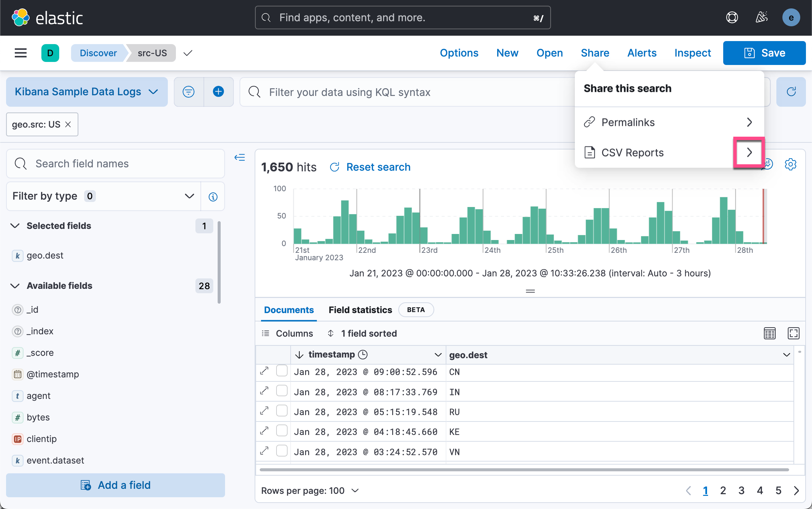Open Kibana Sample Data Logs dropdown
Image resolution: width=812 pixels, height=509 pixels.
pyautogui.click(x=86, y=92)
